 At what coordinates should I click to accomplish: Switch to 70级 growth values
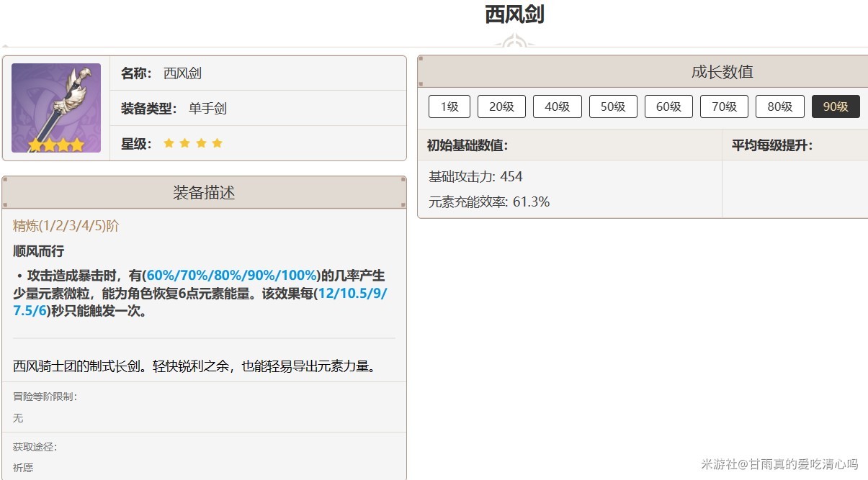coord(724,107)
